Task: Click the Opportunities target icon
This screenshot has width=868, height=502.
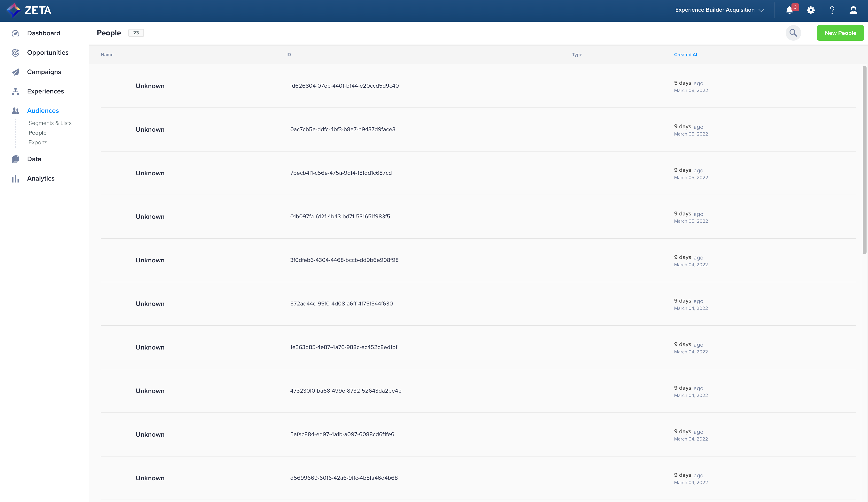Action: (15, 53)
